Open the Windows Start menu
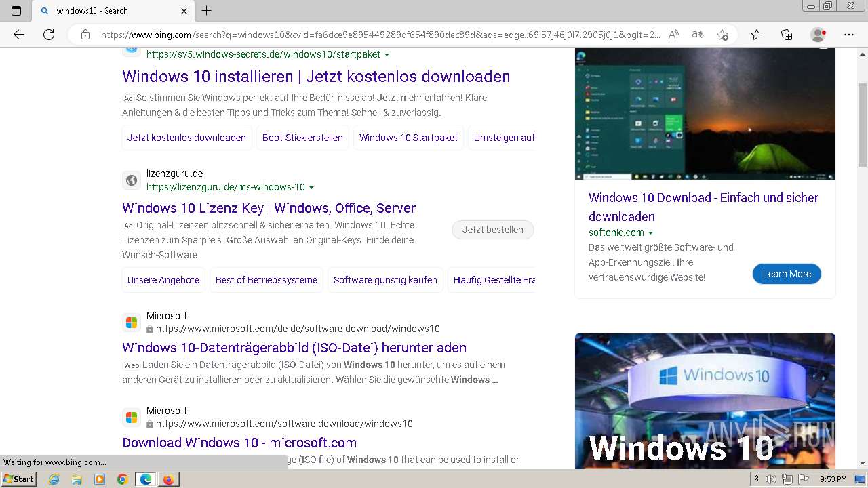The height and width of the screenshot is (488, 868). [x=18, y=479]
